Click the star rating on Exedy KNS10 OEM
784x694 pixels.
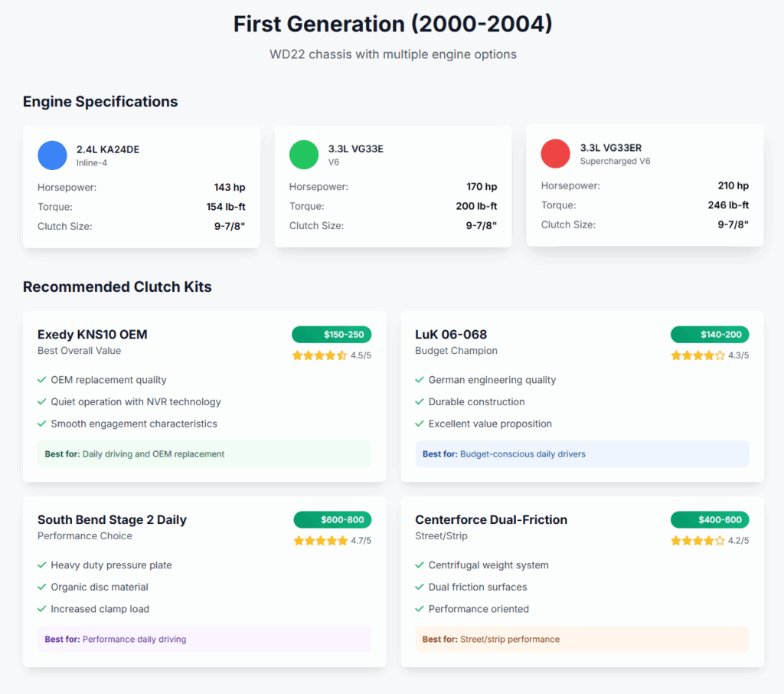coord(319,355)
